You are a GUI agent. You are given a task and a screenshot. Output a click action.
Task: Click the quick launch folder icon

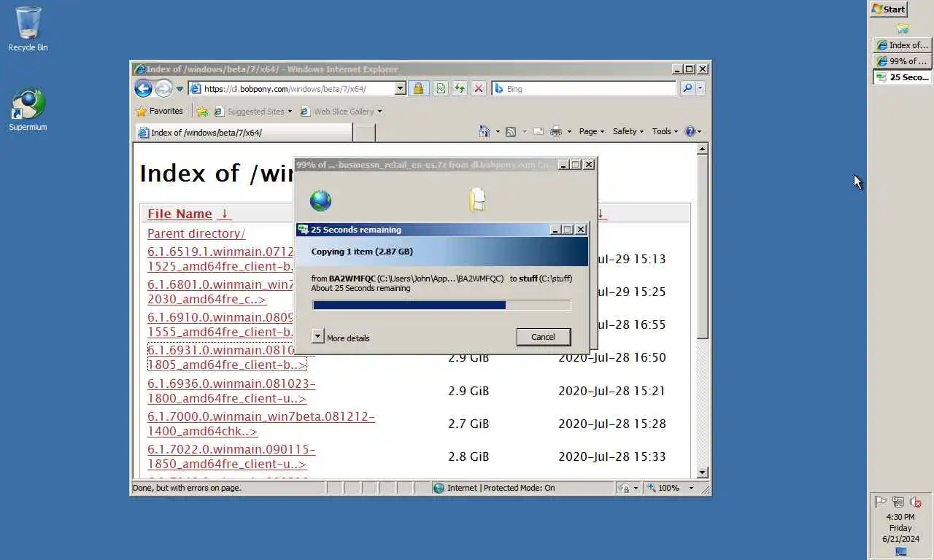(x=903, y=29)
